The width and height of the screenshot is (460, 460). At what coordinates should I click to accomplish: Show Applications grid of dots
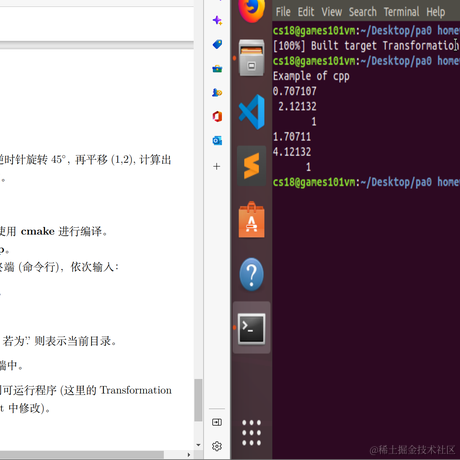tap(252, 433)
